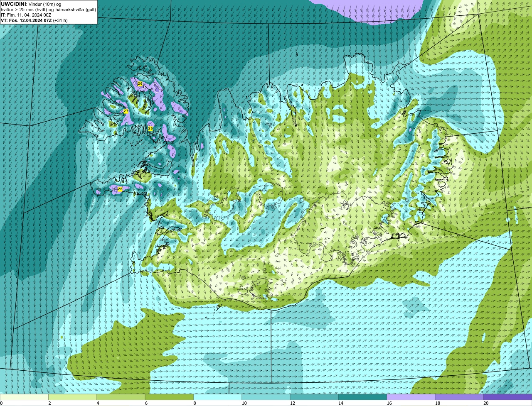Click the 8–10 m/s light cyan legend swatch
This screenshot has height=406, width=532.
coord(218,397)
